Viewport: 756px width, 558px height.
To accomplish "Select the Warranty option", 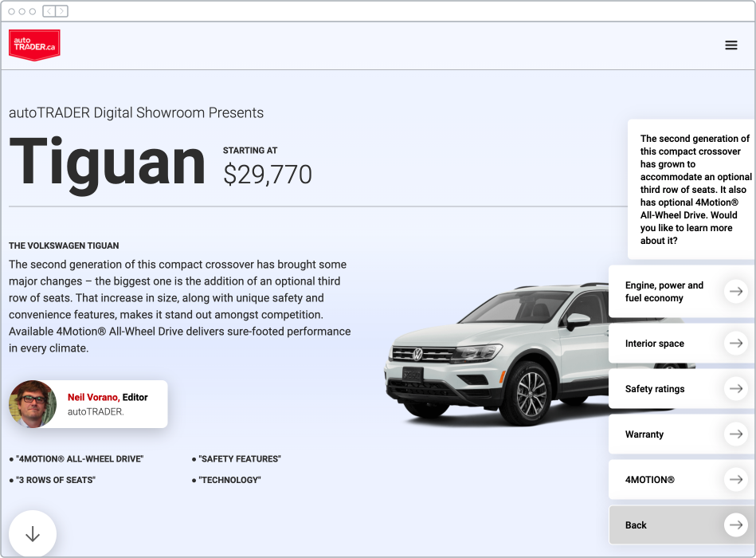I will pos(682,434).
